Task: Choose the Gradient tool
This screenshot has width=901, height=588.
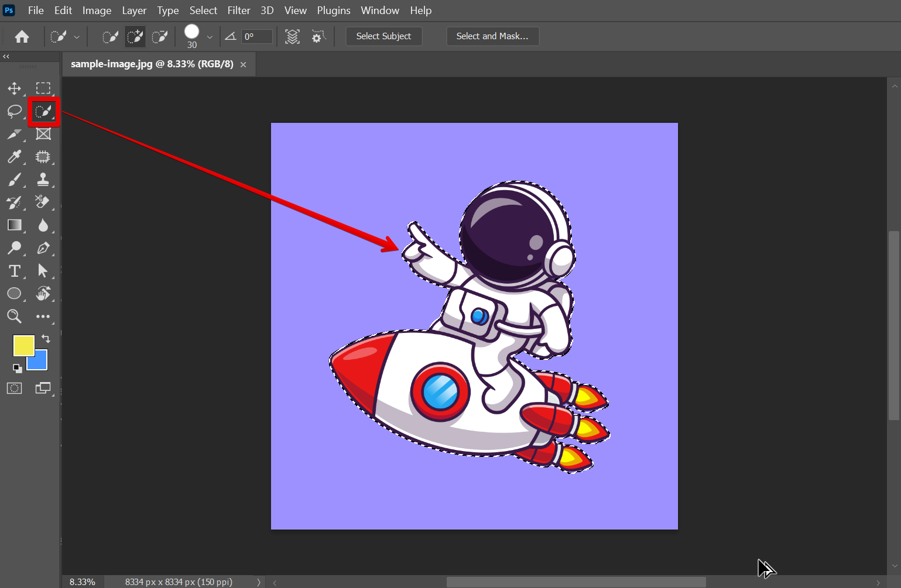Action: pyautogui.click(x=14, y=225)
